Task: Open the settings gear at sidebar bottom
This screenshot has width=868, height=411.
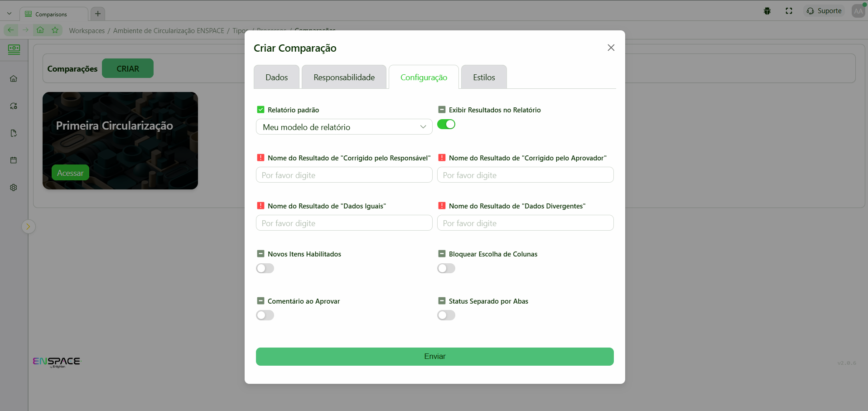Action: 14,187
